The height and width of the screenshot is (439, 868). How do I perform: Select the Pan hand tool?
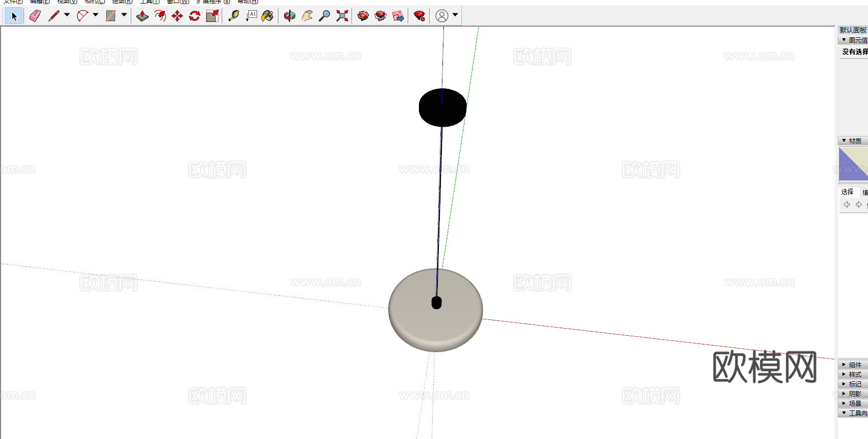[307, 16]
